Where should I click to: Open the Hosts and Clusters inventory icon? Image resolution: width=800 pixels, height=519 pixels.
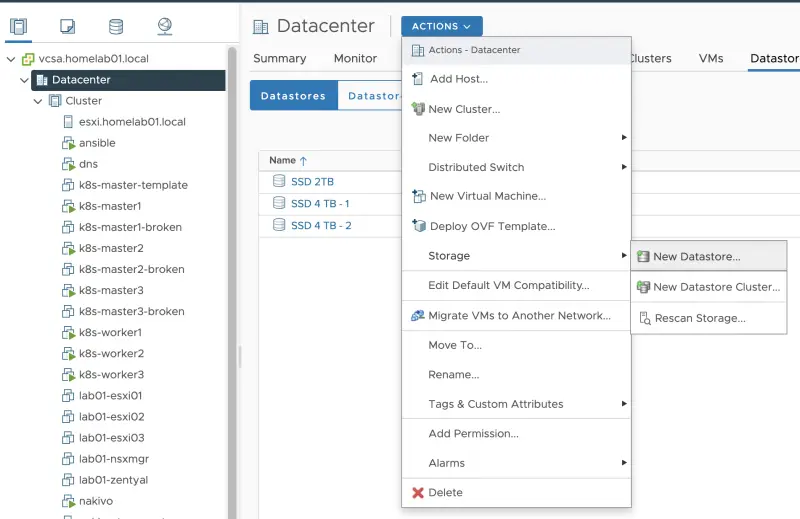(18, 26)
